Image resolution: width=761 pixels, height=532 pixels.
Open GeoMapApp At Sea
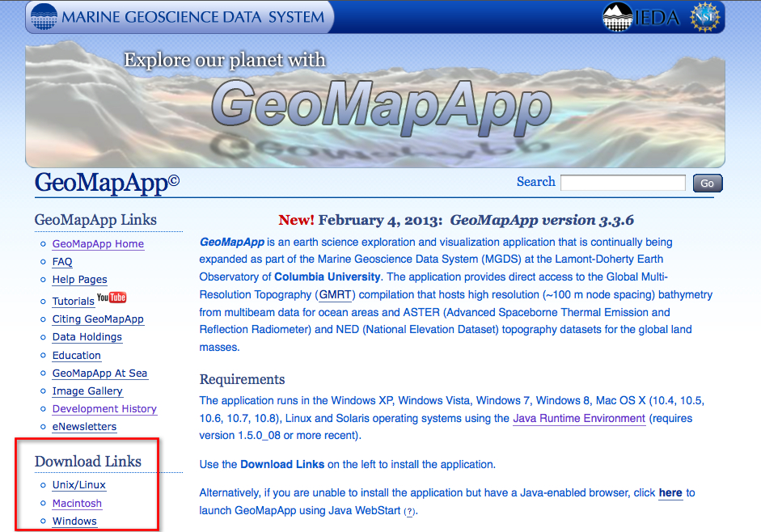(x=99, y=373)
